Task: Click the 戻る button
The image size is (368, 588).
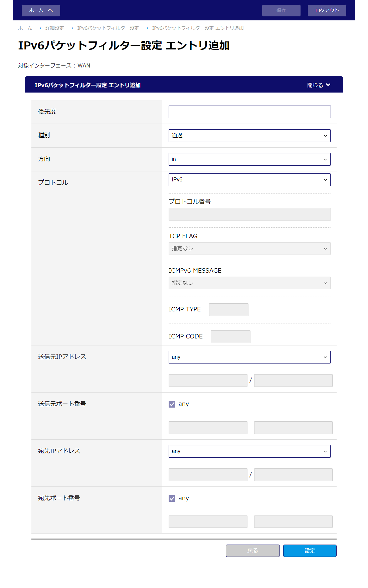Action: (252, 551)
